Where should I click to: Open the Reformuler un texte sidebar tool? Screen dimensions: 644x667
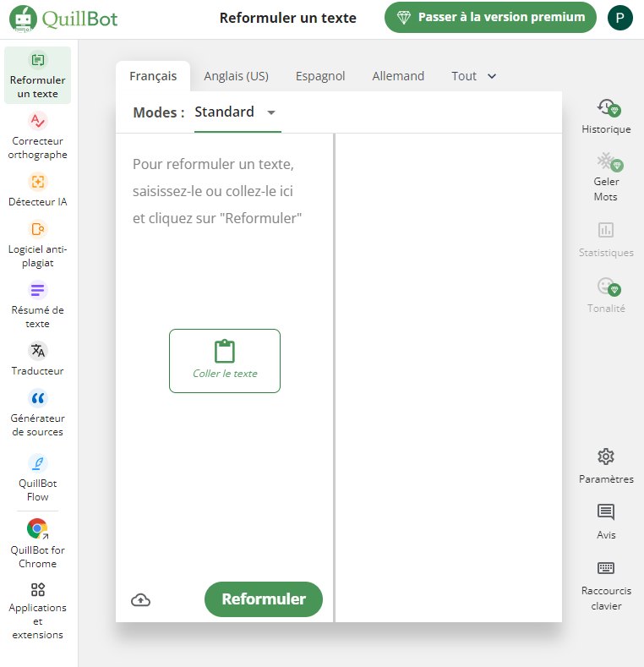[37, 75]
